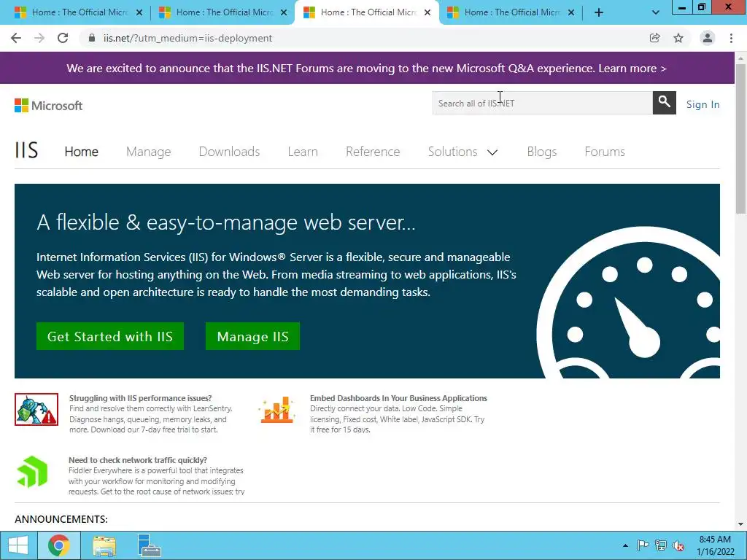The height and width of the screenshot is (560, 747).
Task: Open File Explorer from the taskbar
Action: point(104,545)
